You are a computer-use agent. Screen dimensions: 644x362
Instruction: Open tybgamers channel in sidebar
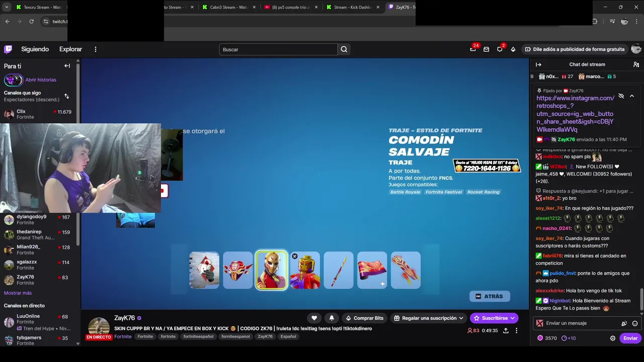tap(39, 340)
